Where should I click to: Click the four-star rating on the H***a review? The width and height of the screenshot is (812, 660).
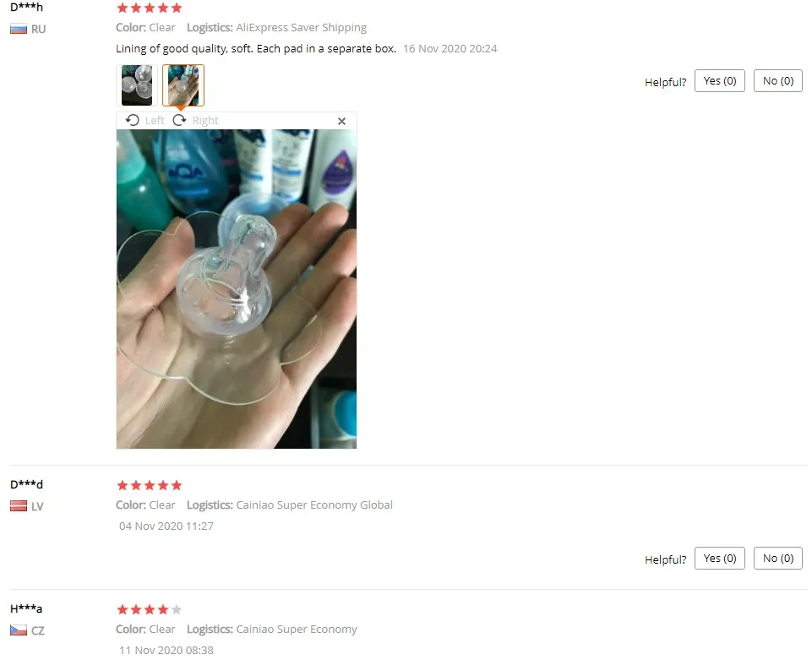coord(150,610)
